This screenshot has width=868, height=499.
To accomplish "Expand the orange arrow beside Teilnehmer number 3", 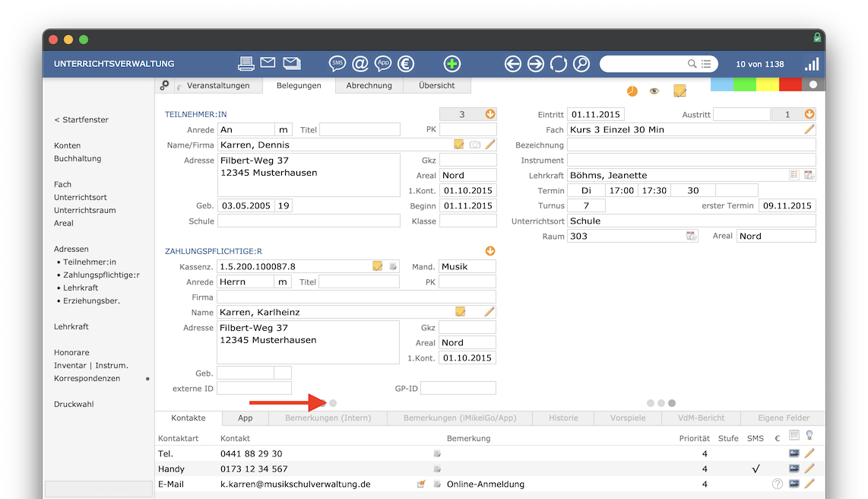I will (x=490, y=114).
